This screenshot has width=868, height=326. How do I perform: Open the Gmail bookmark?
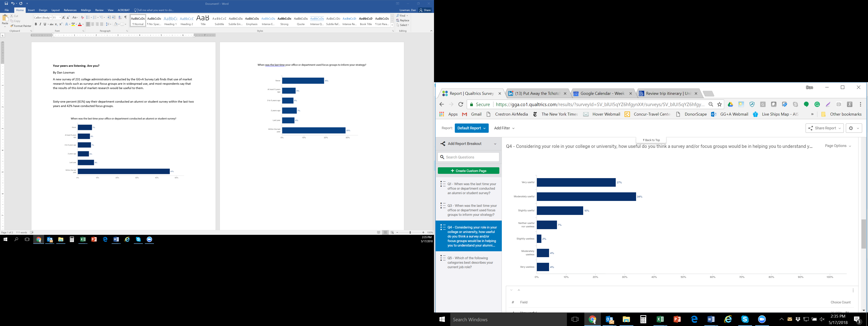coord(472,114)
